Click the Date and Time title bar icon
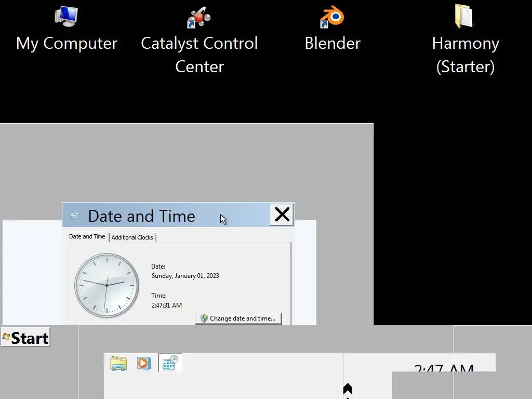Screen dimensions: 532x399 click(x=75, y=215)
